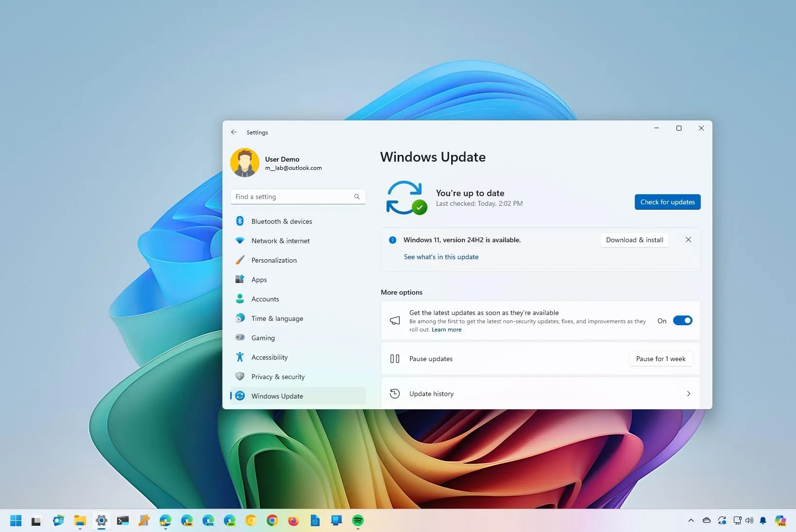Expand hidden icons in the system tray
796x532 pixels.
click(691, 520)
